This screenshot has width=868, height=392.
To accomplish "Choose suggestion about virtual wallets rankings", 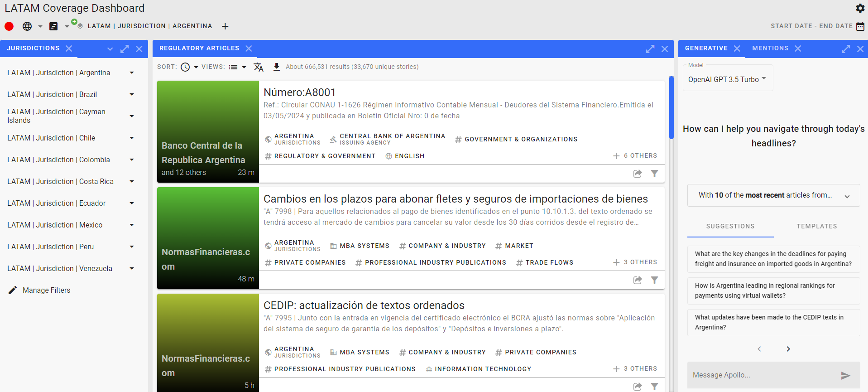I will (773, 290).
